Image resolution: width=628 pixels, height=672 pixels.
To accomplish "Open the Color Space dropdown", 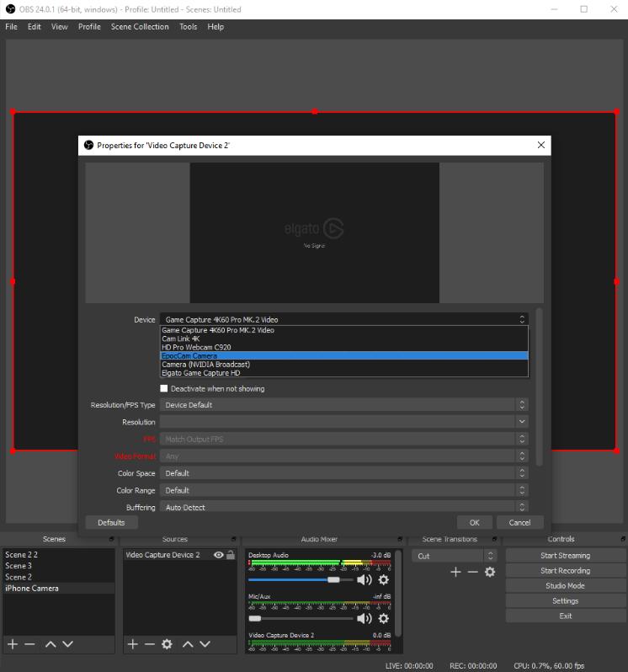I will tap(344, 473).
